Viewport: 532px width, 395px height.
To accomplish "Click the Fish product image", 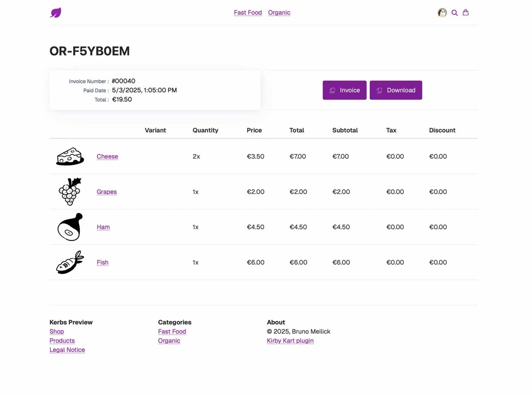I will click(x=70, y=262).
